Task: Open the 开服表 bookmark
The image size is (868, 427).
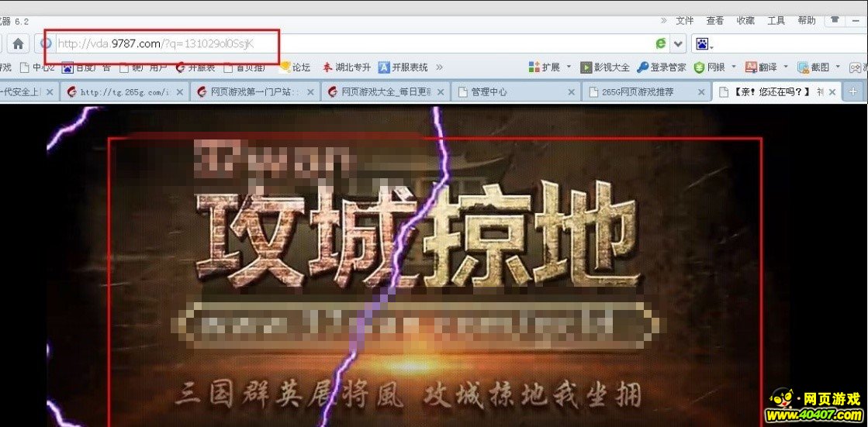Action: (x=195, y=67)
